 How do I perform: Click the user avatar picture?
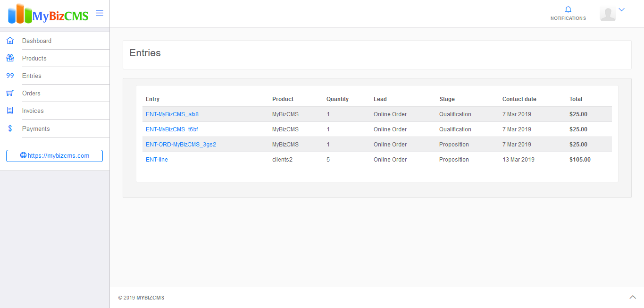click(x=608, y=14)
